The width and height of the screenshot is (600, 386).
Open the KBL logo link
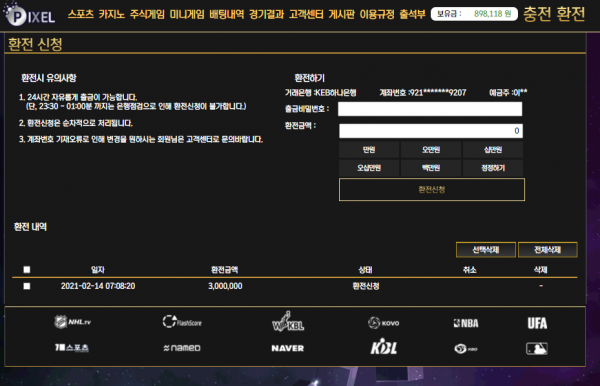pyautogui.click(x=383, y=348)
